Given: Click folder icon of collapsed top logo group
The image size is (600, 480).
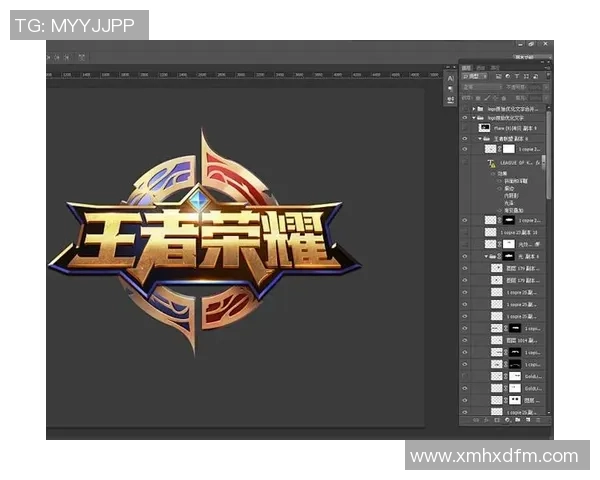Looking at the screenshot, I should [480, 109].
